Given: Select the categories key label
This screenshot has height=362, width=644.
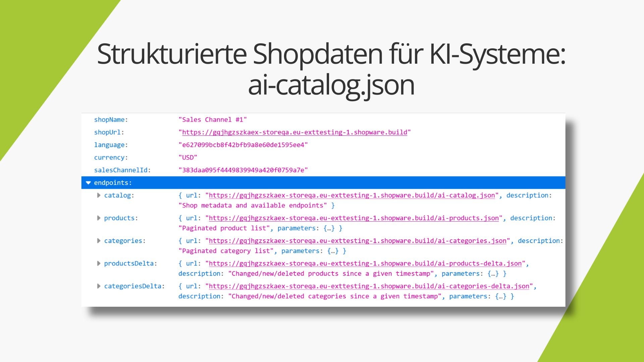Looking at the screenshot, I should click(125, 241).
